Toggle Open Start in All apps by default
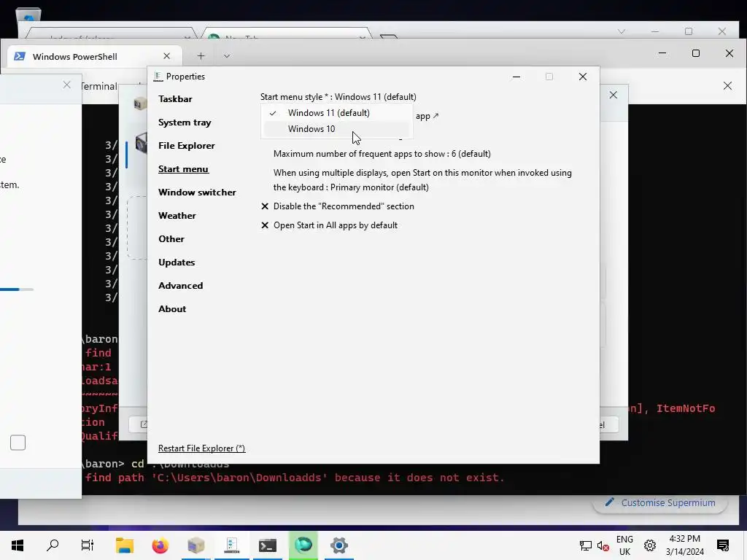The height and width of the screenshot is (560, 747). click(329, 225)
